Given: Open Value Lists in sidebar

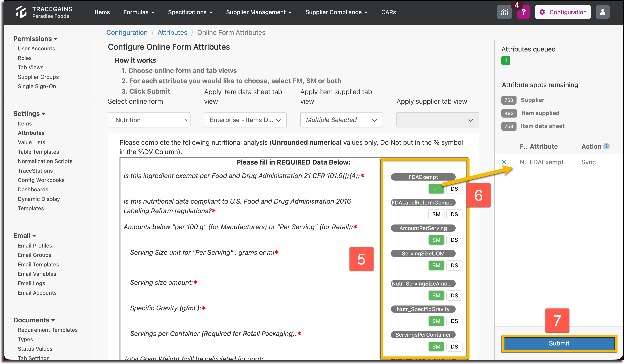Looking at the screenshot, I should click(32, 142).
